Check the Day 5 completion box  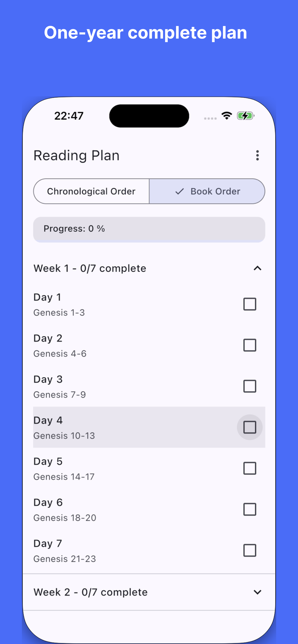[250, 468]
